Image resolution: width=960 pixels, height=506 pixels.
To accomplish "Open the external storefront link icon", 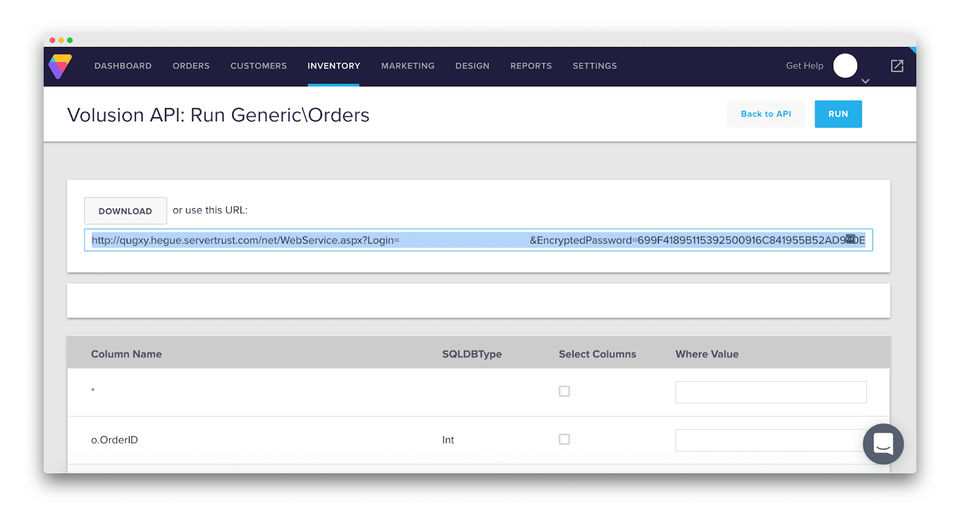I will click(897, 66).
